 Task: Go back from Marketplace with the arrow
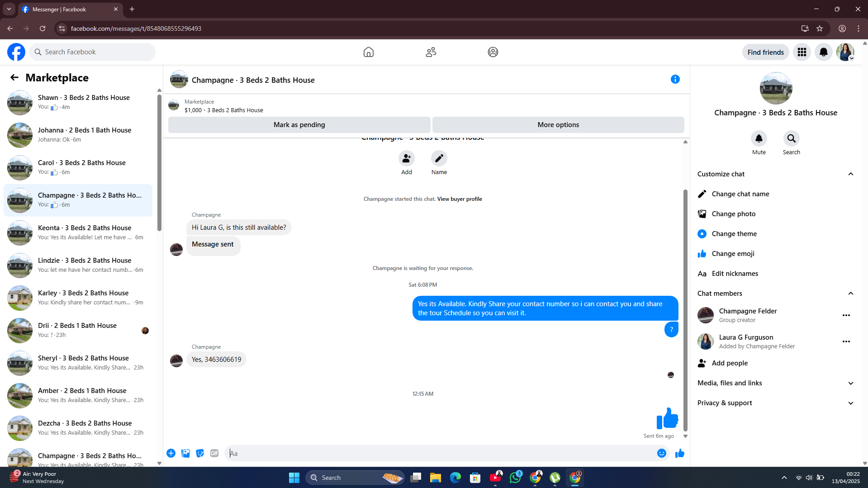14,77
